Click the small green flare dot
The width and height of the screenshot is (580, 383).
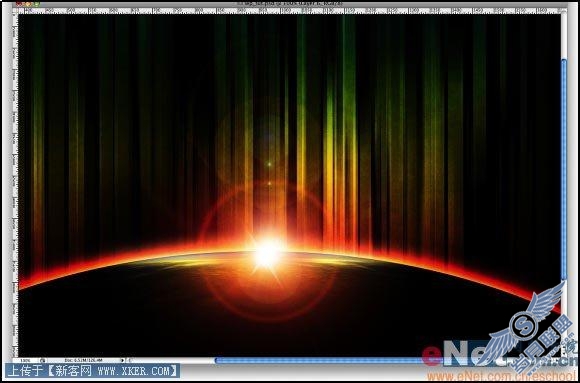(270, 164)
